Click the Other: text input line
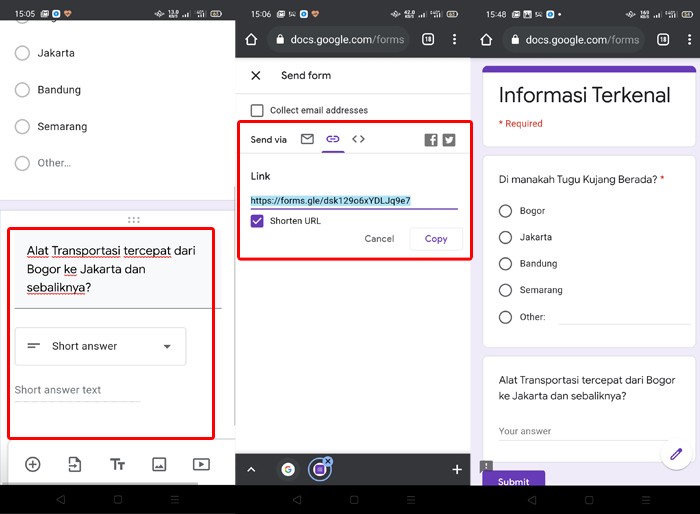Screen dimensions: 700x514 click(x=625, y=318)
